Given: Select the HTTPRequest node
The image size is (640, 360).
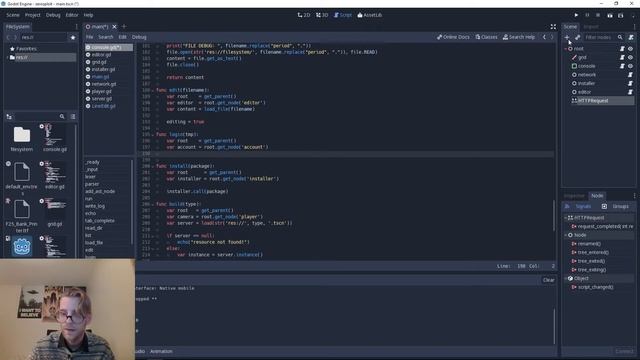Looking at the screenshot, I should pyautogui.click(x=602, y=100).
